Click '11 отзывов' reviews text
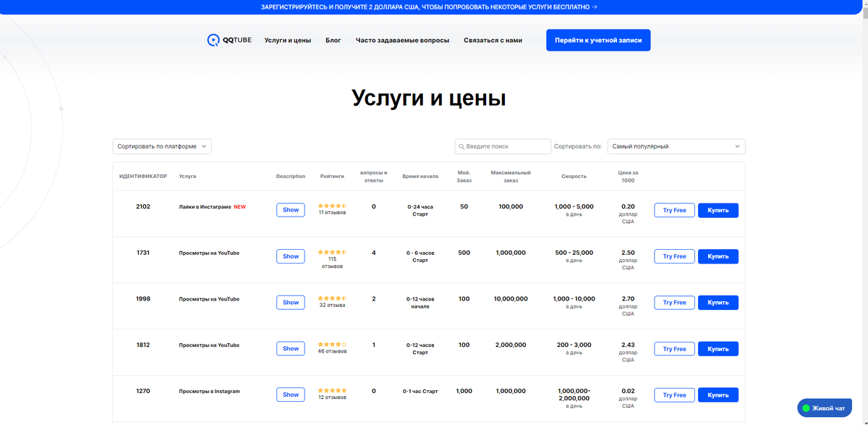Screen dimensions: 868x425 (332, 213)
